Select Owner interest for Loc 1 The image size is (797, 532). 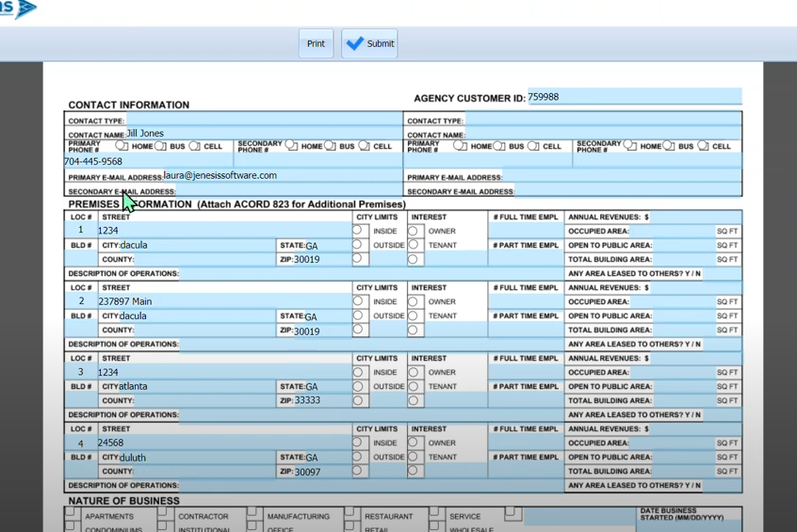tap(414, 232)
